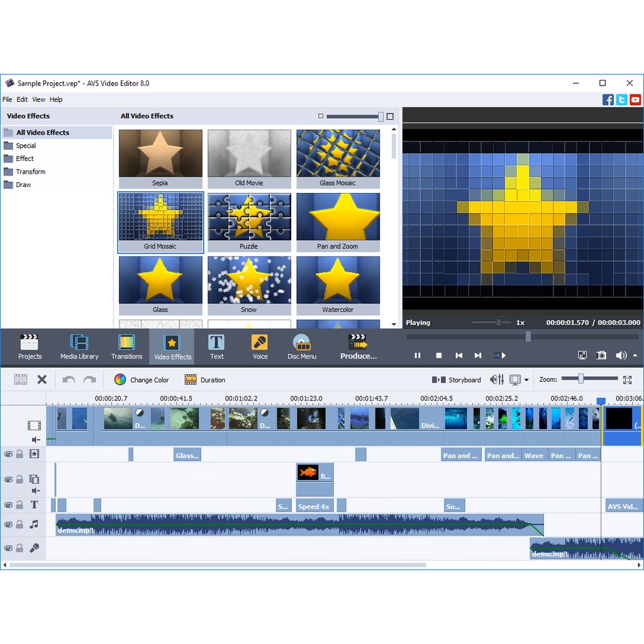Open the view options dropdown arrow beside Storyboard
The height and width of the screenshot is (644, 644).
coord(526,380)
